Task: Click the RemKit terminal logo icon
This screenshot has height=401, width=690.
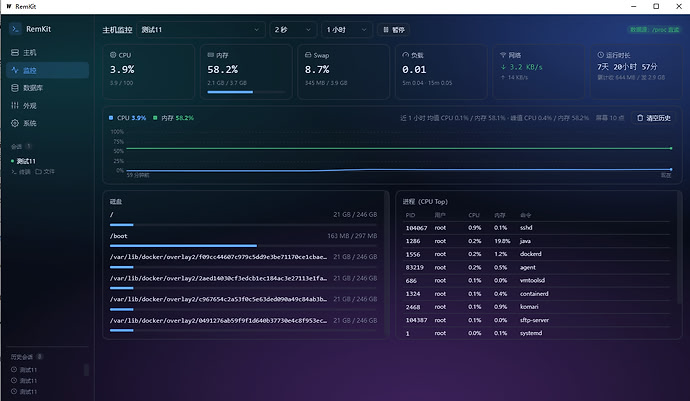Action: tap(15, 29)
